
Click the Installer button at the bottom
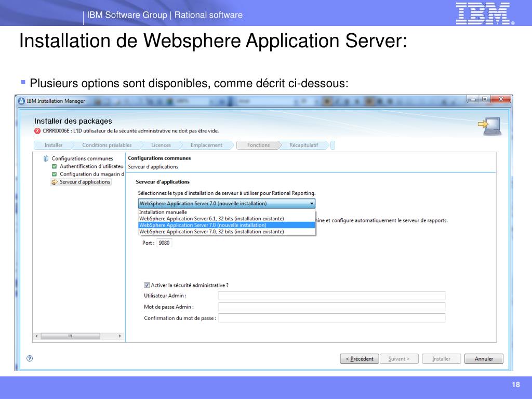click(x=442, y=358)
